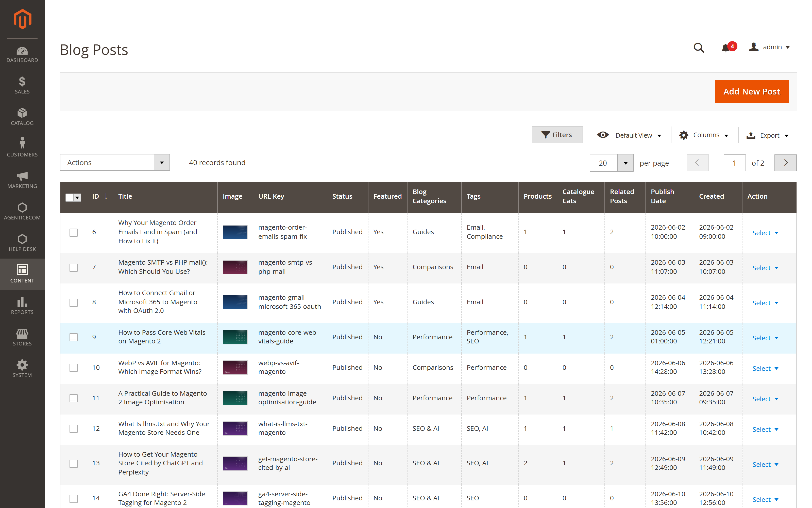This screenshot has height=508, width=812.
Task: Open the Agenticecom sidebar menu
Action: pyautogui.click(x=22, y=211)
